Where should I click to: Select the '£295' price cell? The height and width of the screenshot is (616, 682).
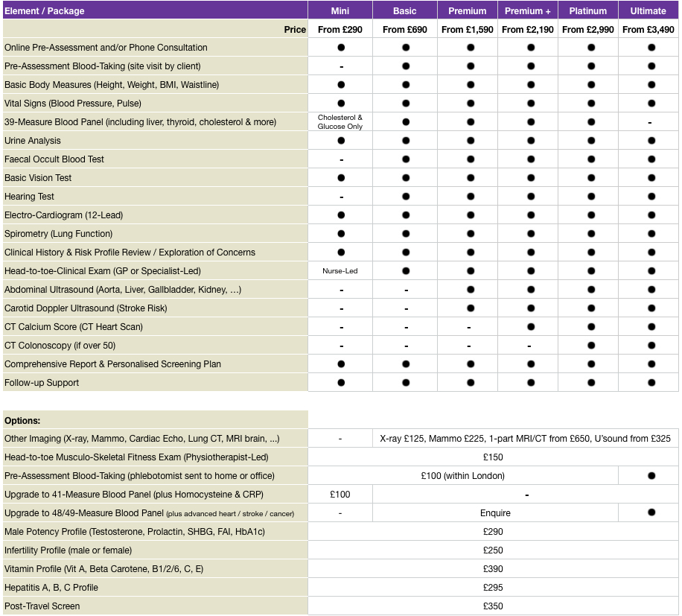493,588
